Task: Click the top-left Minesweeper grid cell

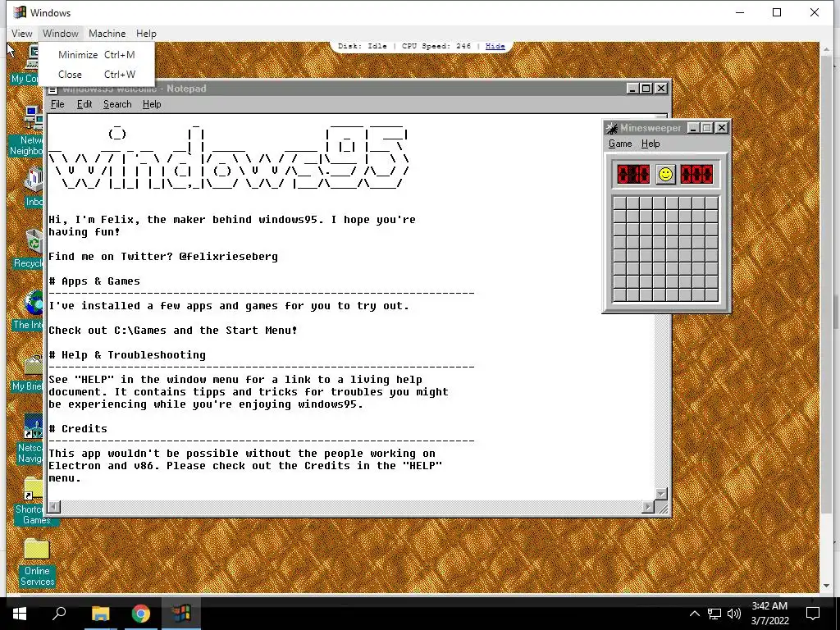Action: 620,203
